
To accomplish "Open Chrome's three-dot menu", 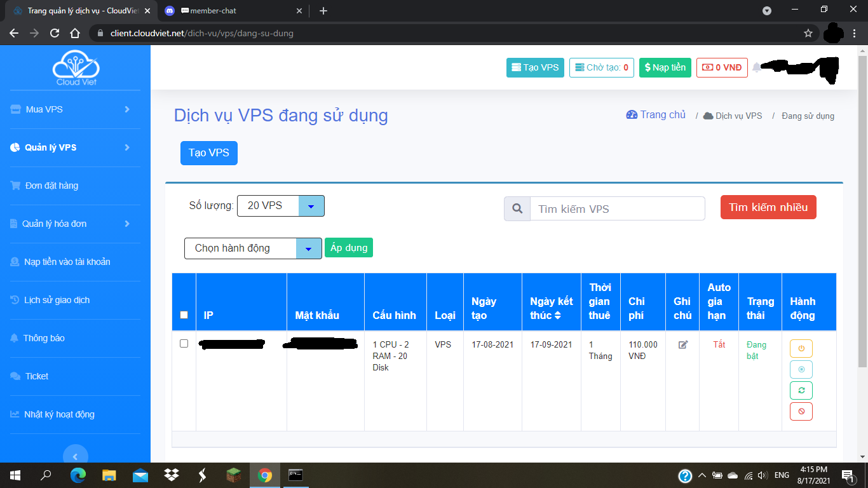I will coord(855,33).
